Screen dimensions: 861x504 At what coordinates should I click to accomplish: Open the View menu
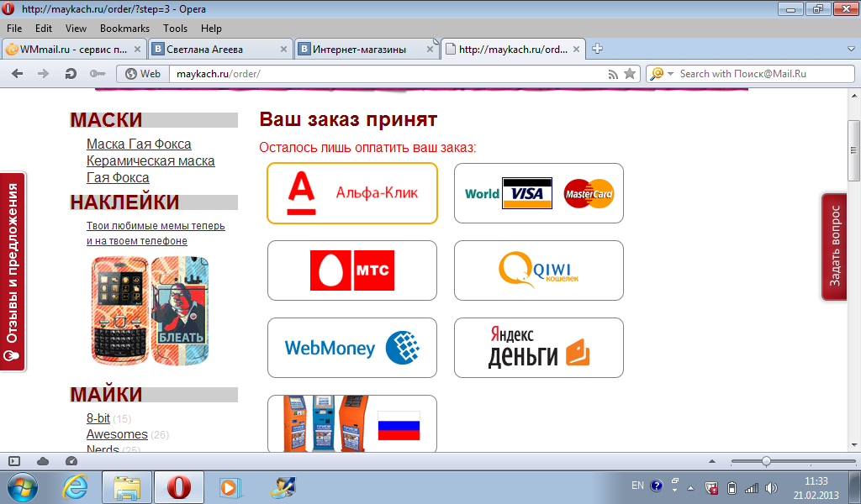(76, 29)
